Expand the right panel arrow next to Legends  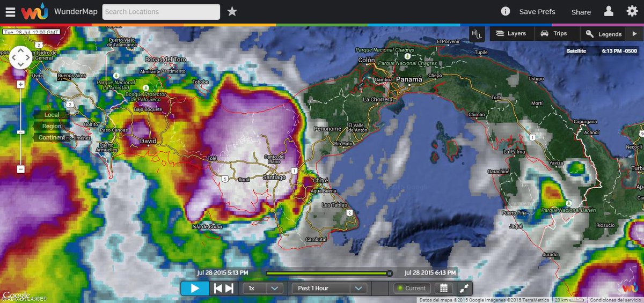click(635, 33)
